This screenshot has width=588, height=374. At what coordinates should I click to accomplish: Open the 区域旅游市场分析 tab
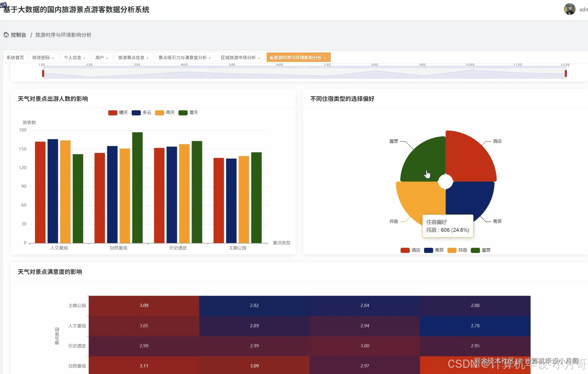[x=238, y=58]
